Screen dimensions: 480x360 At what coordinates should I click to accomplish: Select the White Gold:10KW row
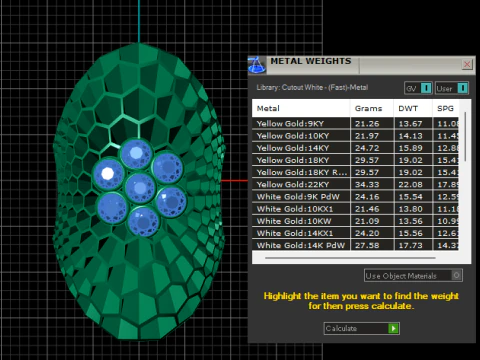tap(355, 221)
